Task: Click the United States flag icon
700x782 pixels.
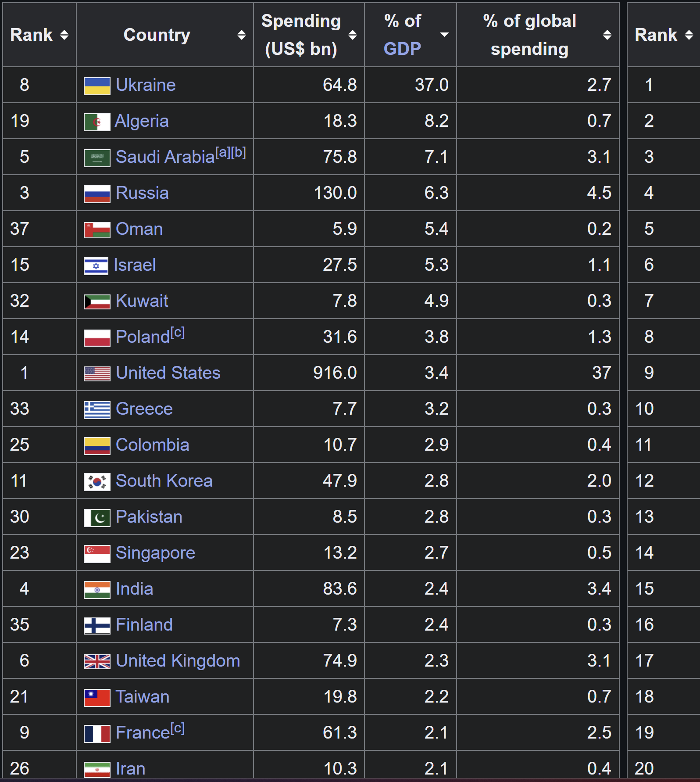Action: point(97,374)
